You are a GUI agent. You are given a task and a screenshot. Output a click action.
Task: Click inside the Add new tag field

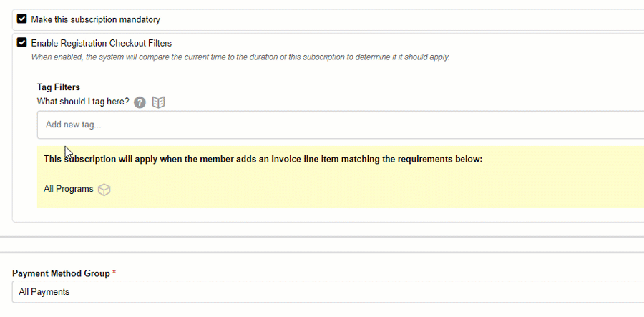click(341, 125)
